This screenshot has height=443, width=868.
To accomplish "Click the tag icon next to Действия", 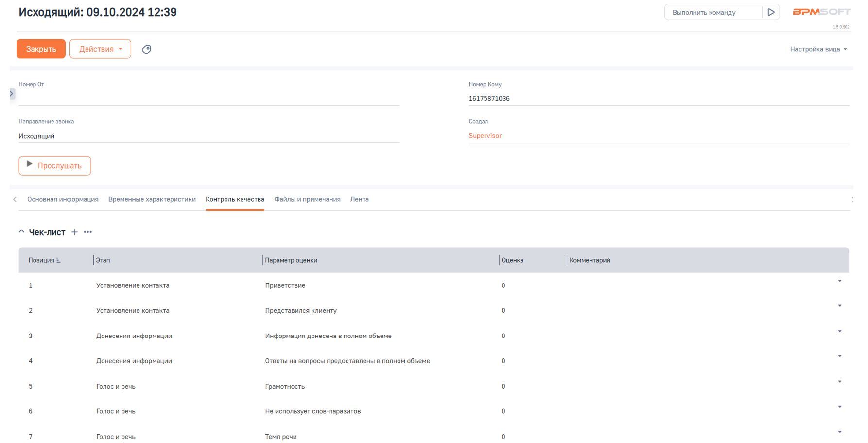I will (x=146, y=50).
